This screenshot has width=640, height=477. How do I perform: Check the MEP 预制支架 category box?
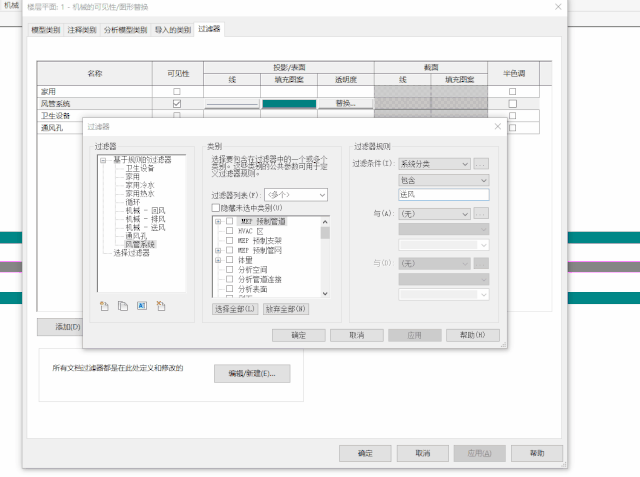pos(229,241)
